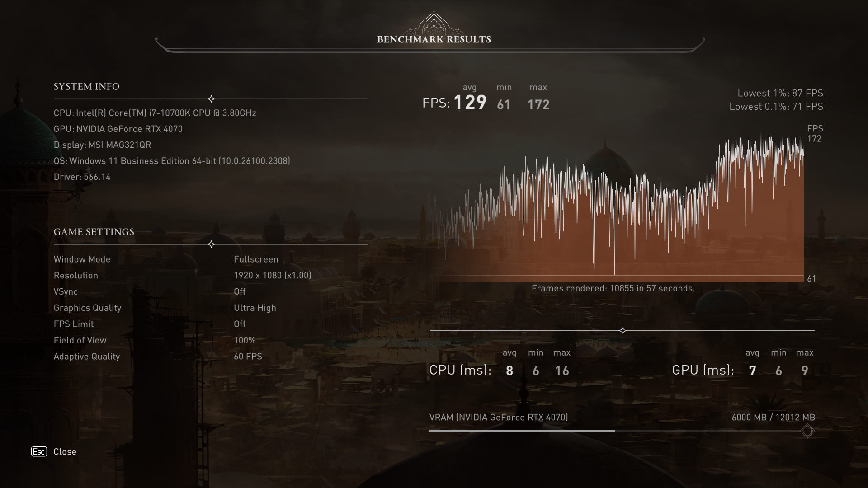This screenshot has height=488, width=868.
Task: Click the CPU Intel Core i7-10700K line
Action: point(155,113)
